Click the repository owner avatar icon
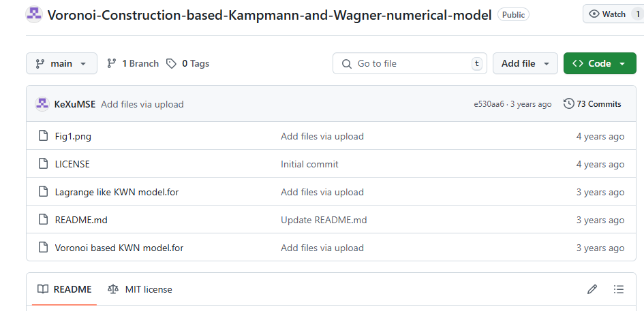 point(34,14)
